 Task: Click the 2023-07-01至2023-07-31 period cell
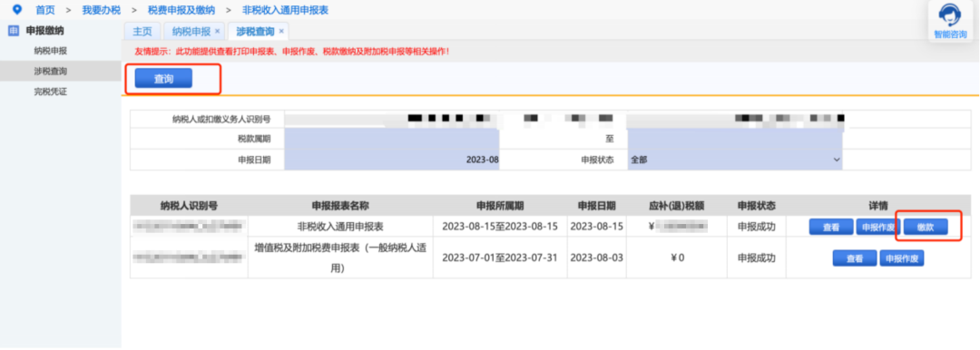[x=499, y=258]
